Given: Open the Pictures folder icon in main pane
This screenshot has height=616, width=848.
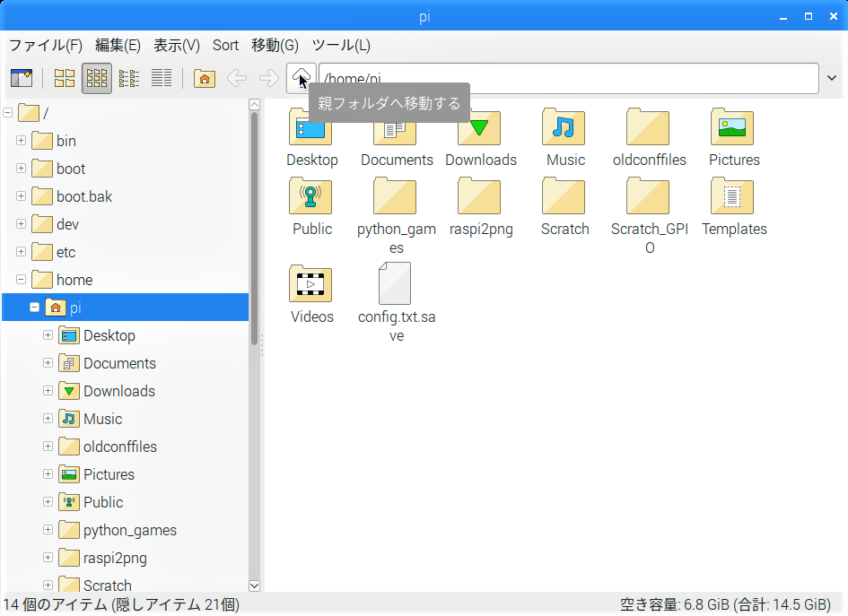Looking at the screenshot, I should [x=732, y=127].
